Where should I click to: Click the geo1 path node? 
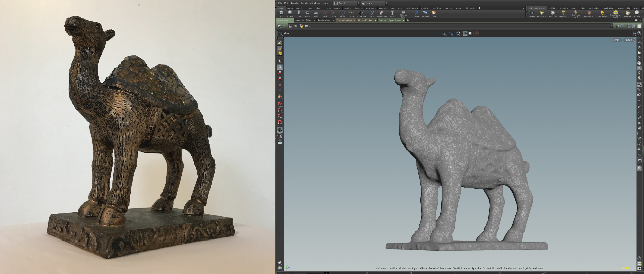(x=305, y=26)
